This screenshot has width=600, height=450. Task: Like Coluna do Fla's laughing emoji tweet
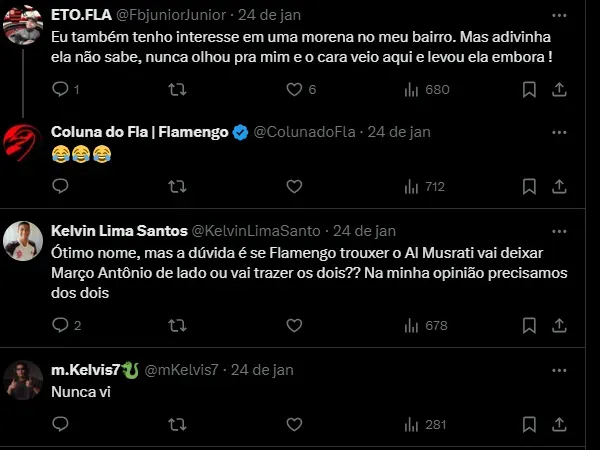pos(294,186)
